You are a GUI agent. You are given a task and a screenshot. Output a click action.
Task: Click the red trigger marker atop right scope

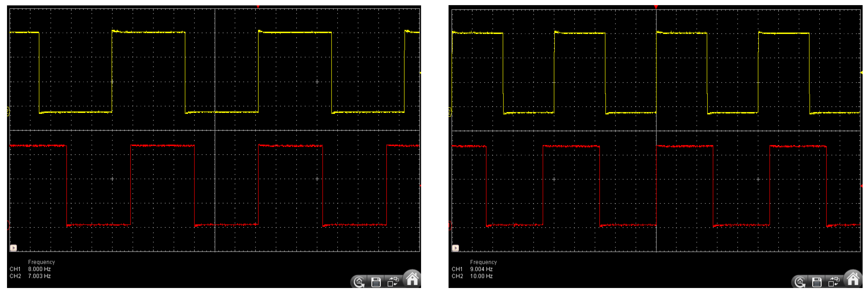pyautogui.click(x=656, y=7)
